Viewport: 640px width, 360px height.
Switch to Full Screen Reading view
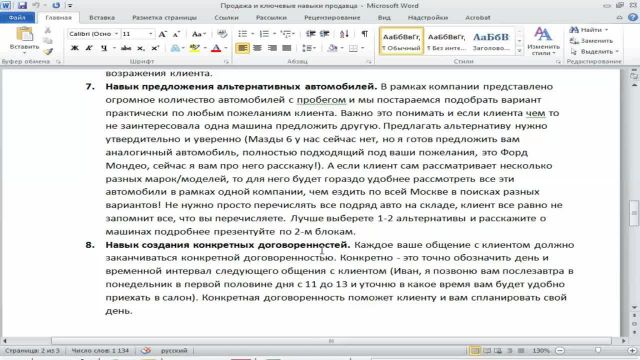coord(487,351)
